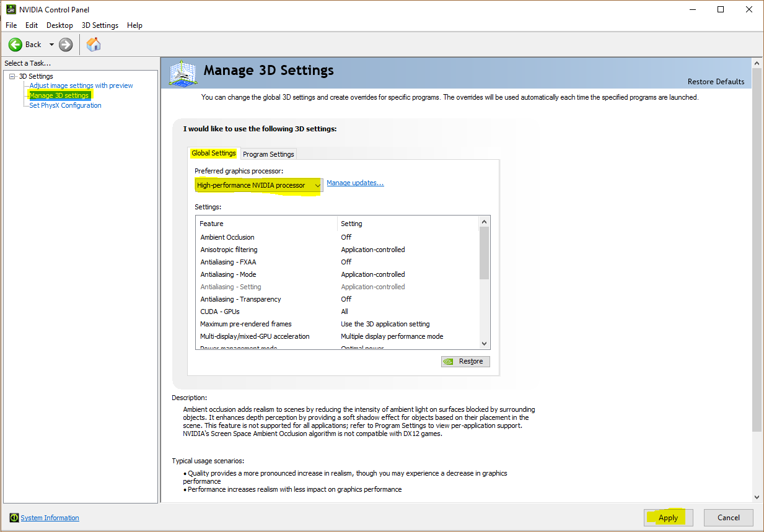
Task: Click the NVIDIA home icon in toolbar
Action: pyautogui.click(x=94, y=44)
